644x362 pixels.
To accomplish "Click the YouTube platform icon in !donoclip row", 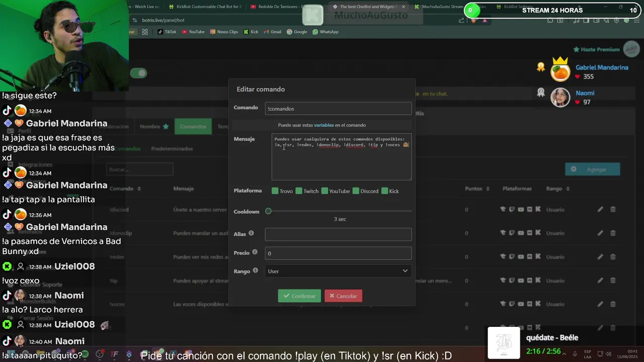I will (521, 233).
